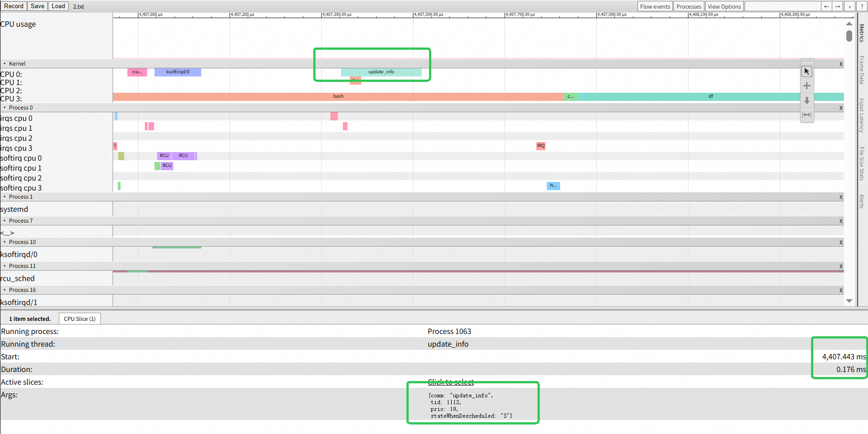Collapse the Kernel section

tap(5, 64)
